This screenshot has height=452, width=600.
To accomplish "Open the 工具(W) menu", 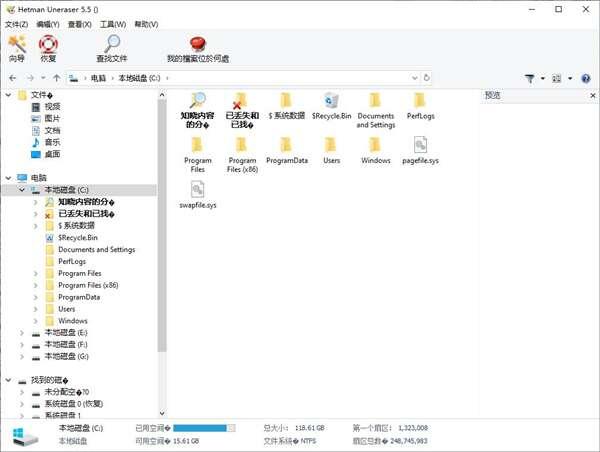I will (115, 23).
